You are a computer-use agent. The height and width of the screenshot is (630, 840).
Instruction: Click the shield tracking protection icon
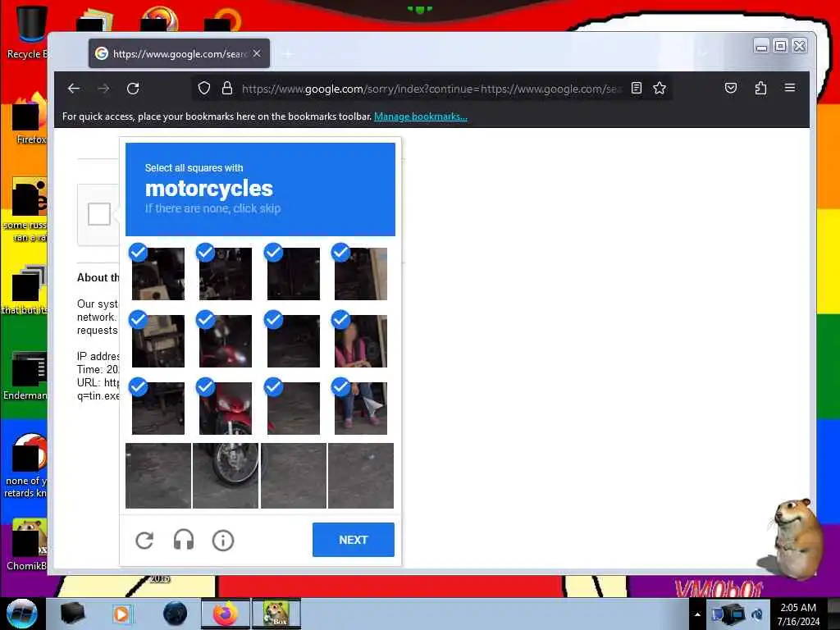coord(204,89)
